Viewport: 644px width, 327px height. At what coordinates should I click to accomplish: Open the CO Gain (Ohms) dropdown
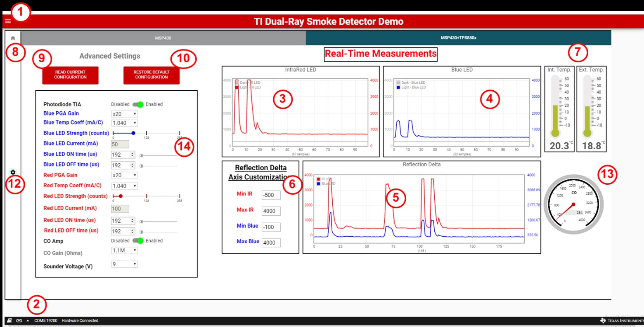tap(124, 250)
